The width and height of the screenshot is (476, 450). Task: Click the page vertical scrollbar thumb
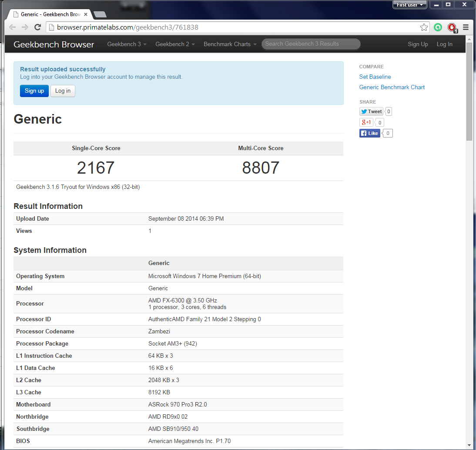click(469, 91)
